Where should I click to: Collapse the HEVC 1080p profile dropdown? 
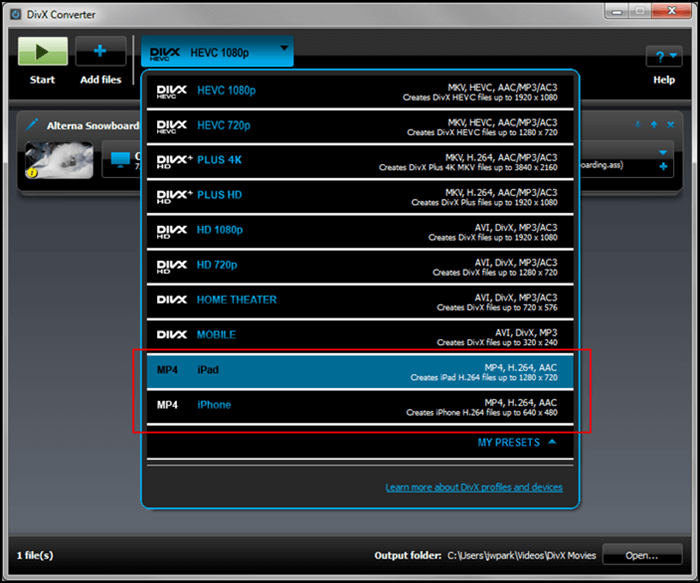click(x=217, y=52)
